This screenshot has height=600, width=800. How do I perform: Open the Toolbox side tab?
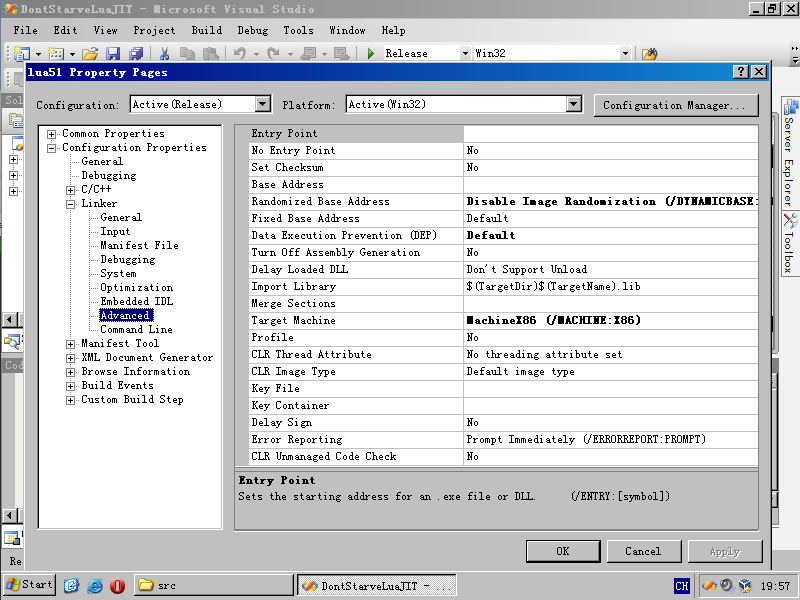[789, 244]
